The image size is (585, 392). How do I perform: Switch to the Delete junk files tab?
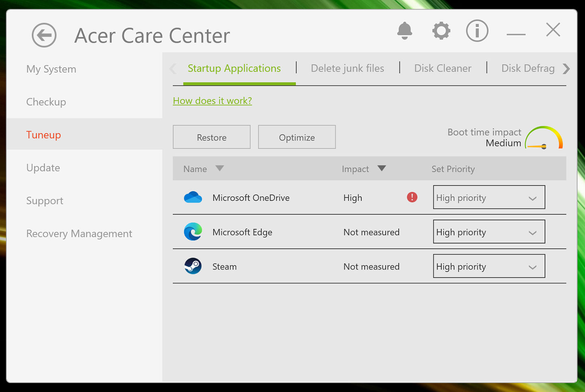click(x=347, y=68)
